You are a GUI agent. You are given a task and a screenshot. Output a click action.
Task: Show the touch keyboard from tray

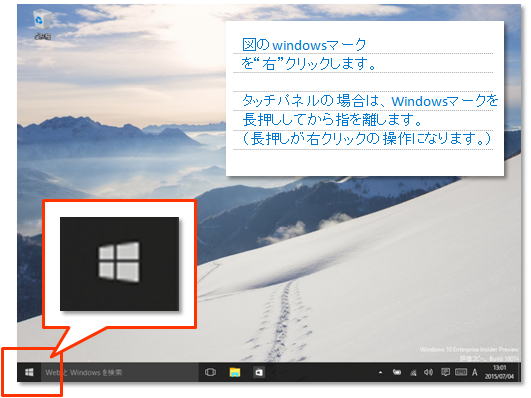(461, 373)
